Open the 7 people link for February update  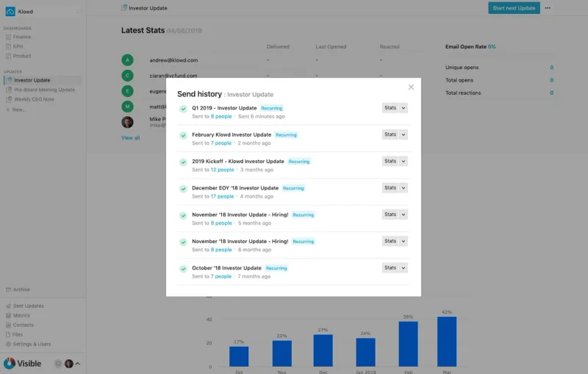point(221,143)
